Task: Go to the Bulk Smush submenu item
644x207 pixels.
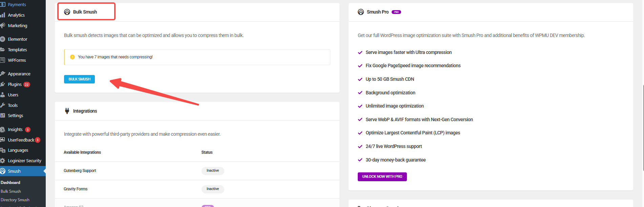Action: coord(11,191)
